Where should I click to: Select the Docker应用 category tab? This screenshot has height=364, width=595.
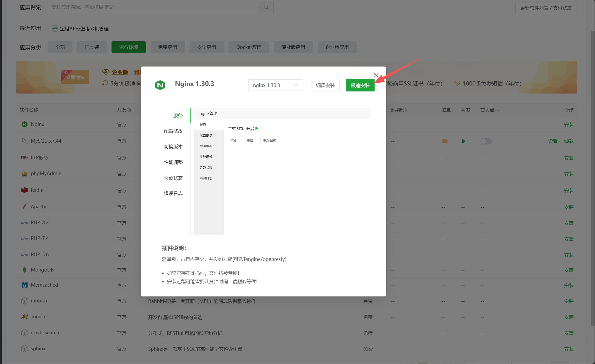(249, 47)
